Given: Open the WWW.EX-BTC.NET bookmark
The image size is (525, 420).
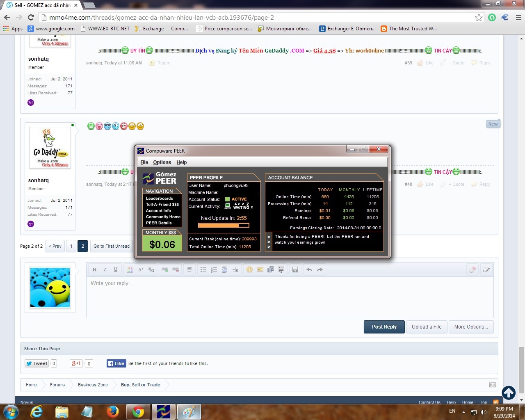Looking at the screenshot, I should pyautogui.click(x=105, y=29).
